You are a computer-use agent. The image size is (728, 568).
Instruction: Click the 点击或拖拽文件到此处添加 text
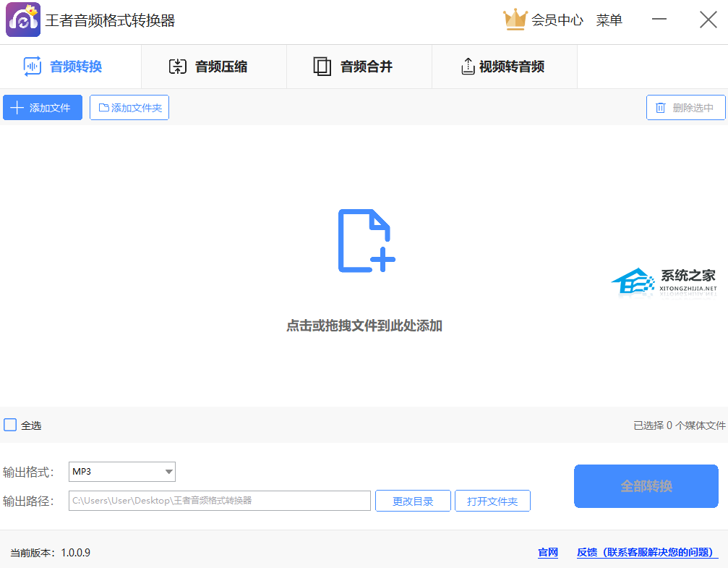pos(364,326)
